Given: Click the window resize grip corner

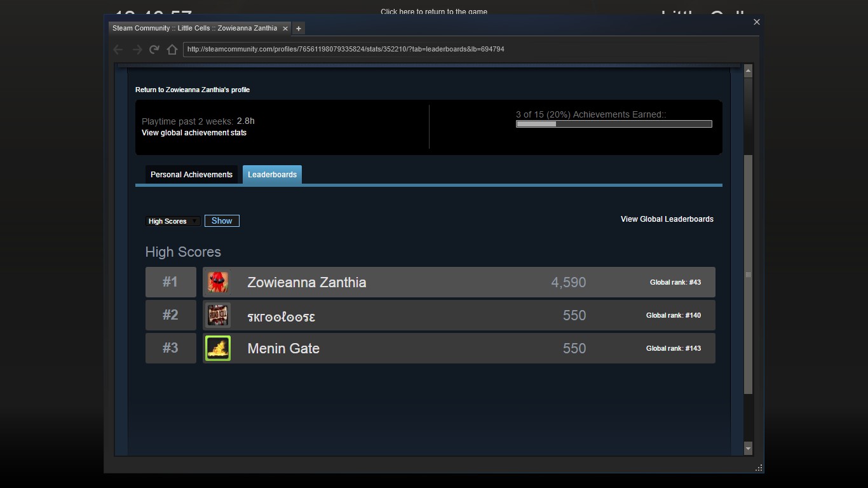Looking at the screenshot, I should click(758, 468).
